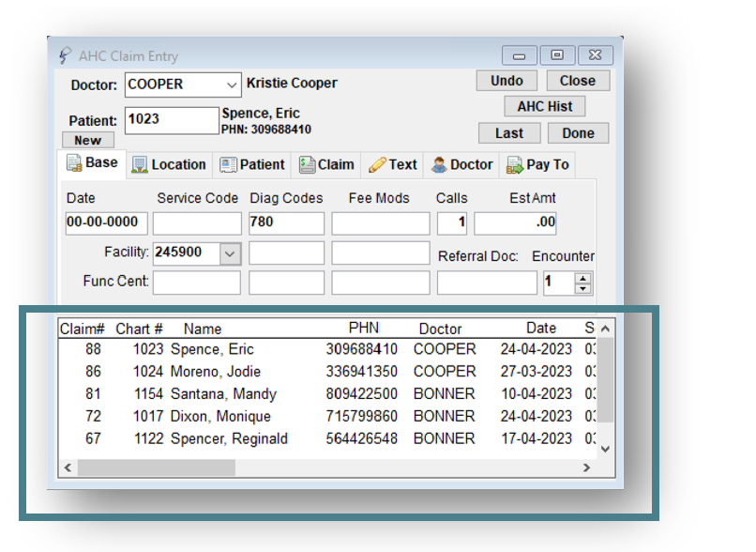Click the Service Code input field
Viewport: 756px width, 552px height.
click(197, 223)
